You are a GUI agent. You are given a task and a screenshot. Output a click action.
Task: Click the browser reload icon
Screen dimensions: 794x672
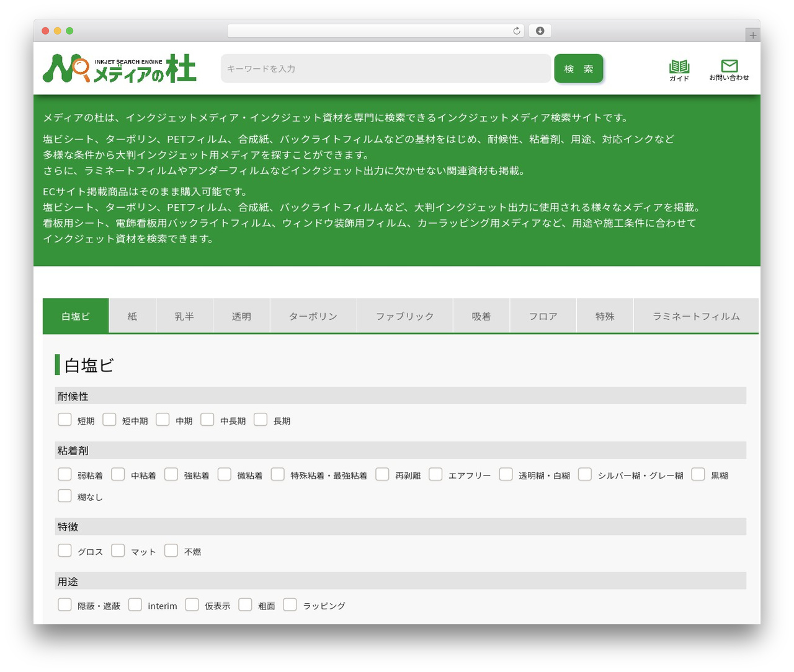[517, 31]
